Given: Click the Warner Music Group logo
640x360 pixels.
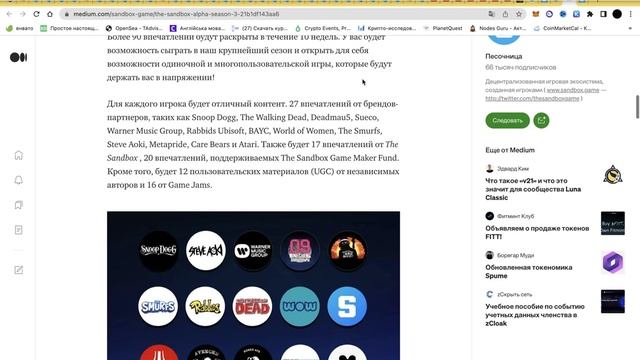Looking at the screenshot, I should [253, 250].
